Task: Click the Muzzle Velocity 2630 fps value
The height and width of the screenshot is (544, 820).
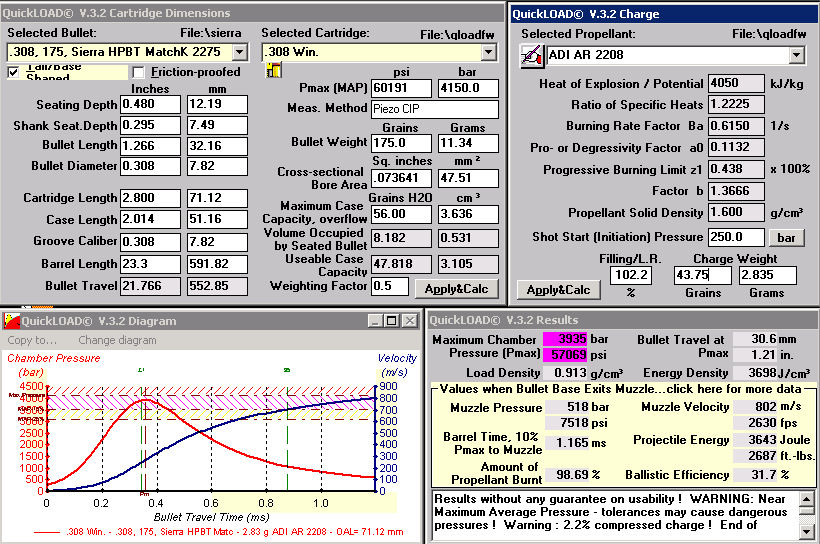Action: tap(755, 423)
